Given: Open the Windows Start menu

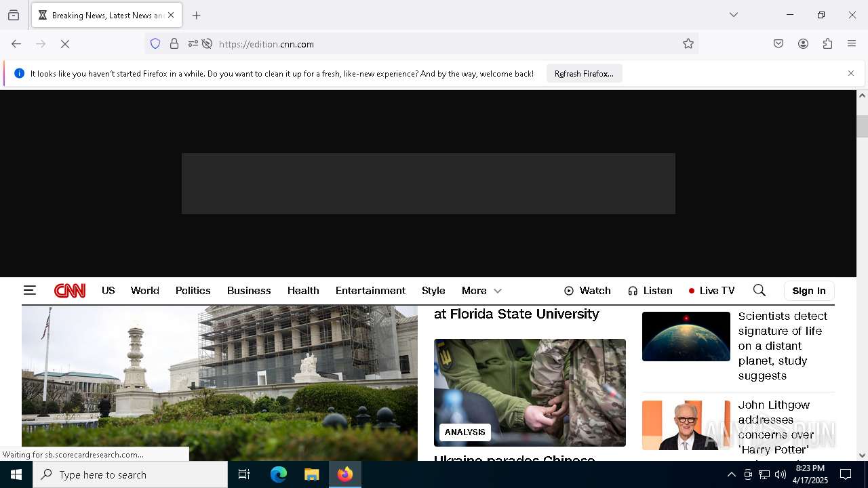Looking at the screenshot, I should (x=16, y=474).
